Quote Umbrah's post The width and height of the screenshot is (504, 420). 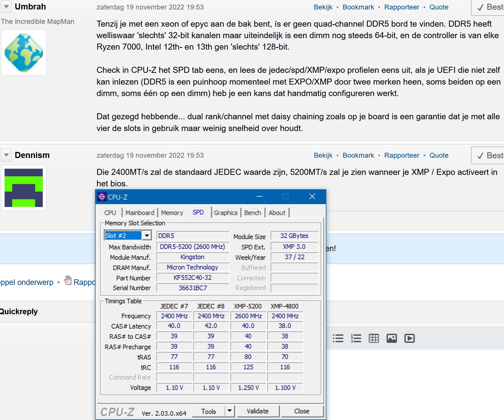(x=439, y=7)
